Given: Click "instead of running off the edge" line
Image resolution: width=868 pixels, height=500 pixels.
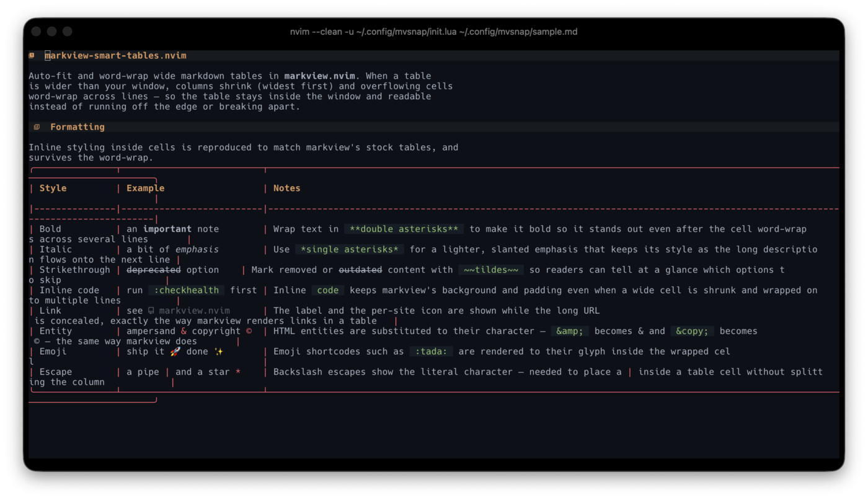Looking at the screenshot, I should (x=164, y=107).
